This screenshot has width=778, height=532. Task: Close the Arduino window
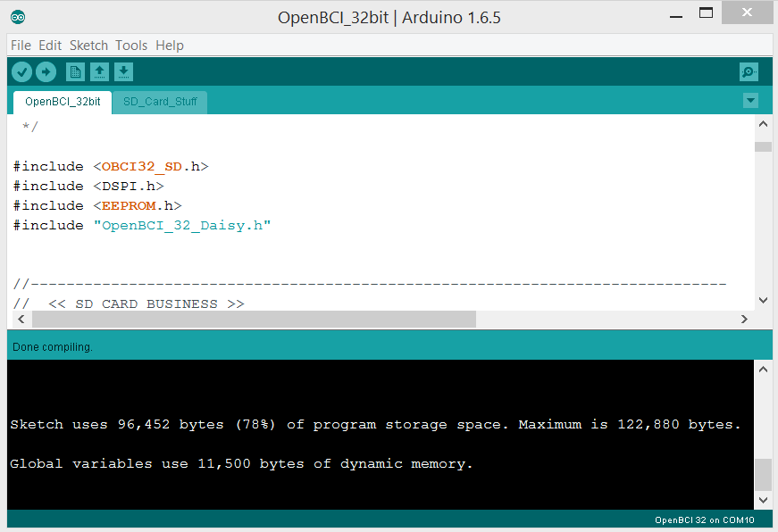click(747, 12)
